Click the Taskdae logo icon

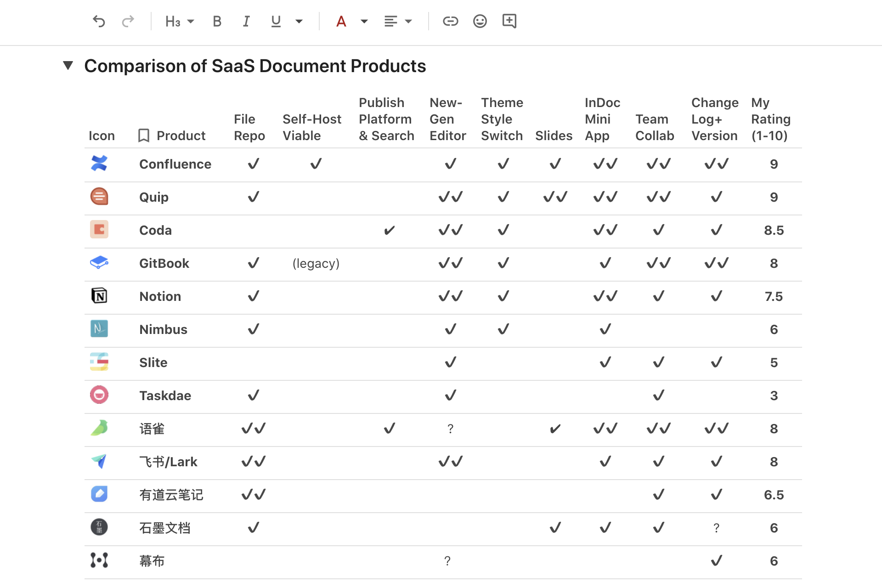click(x=99, y=395)
